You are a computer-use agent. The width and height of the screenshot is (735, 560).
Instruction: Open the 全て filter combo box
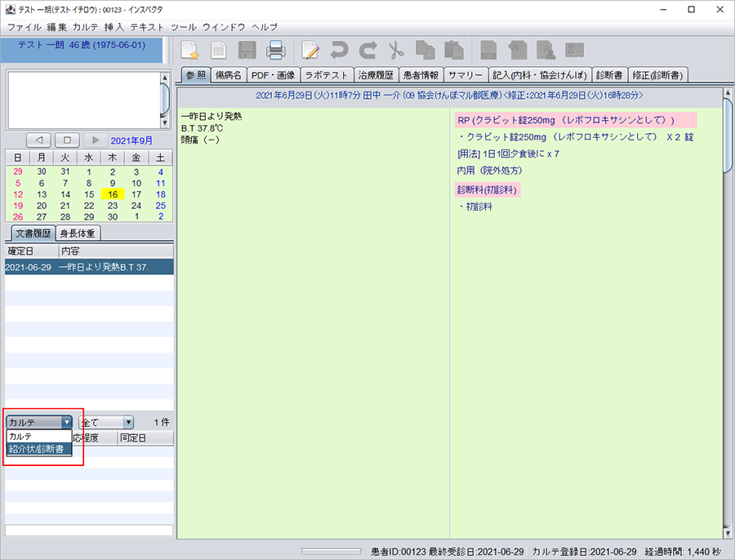[105, 422]
